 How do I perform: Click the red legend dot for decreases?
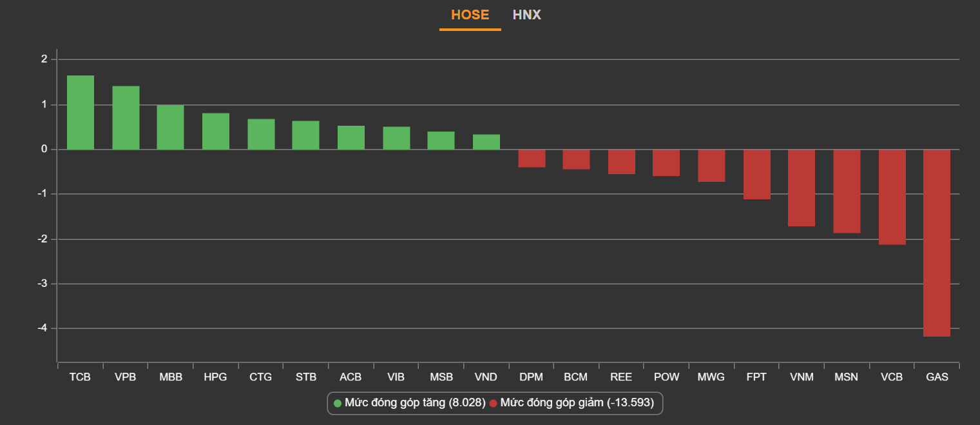[493, 404]
